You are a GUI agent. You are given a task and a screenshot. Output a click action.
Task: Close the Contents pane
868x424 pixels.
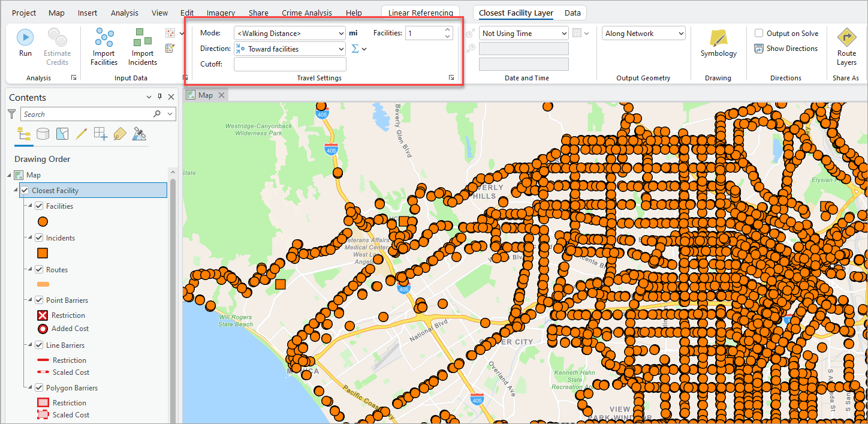171,97
